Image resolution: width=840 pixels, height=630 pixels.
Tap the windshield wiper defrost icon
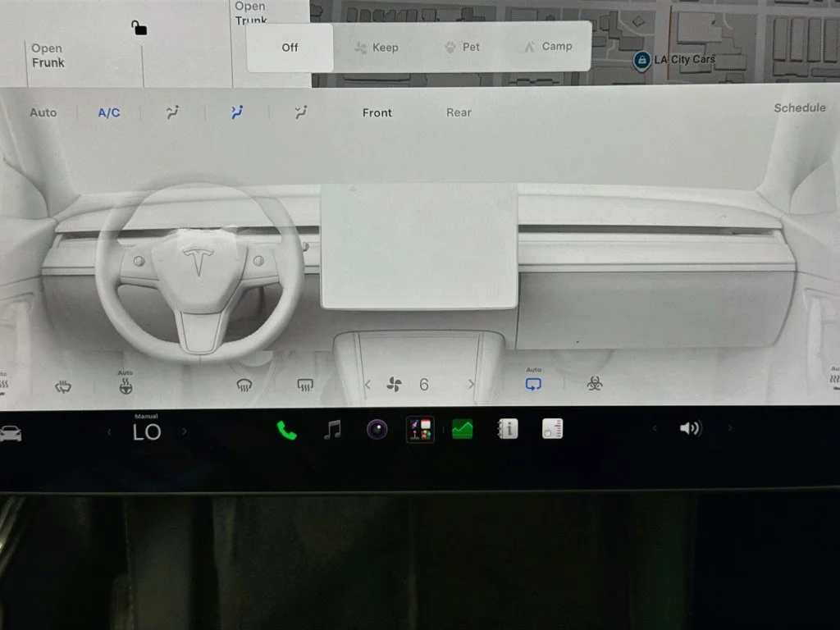(x=63, y=386)
